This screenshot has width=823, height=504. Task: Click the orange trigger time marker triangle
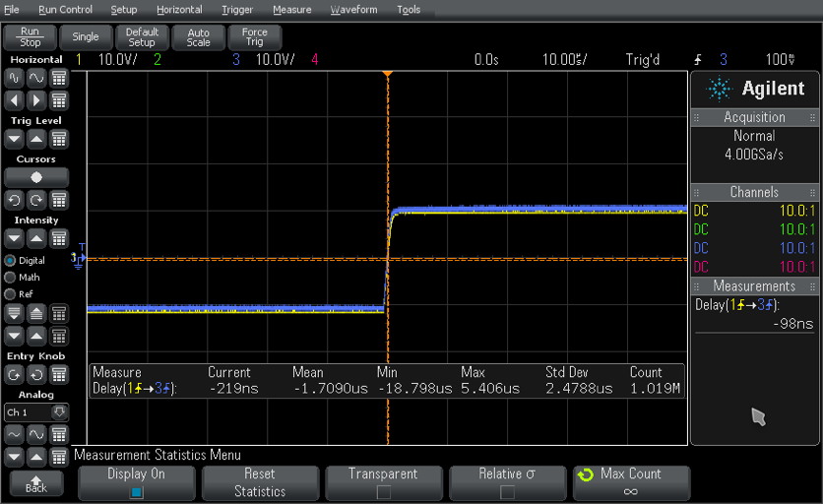tap(387, 75)
